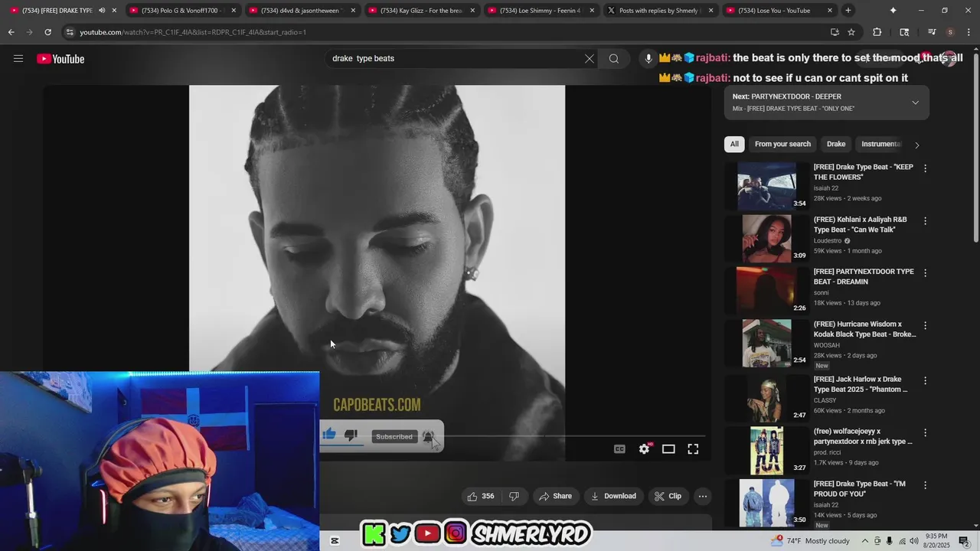
Task: Visit the Loudestro channel
Action: [x=828, y=240]
